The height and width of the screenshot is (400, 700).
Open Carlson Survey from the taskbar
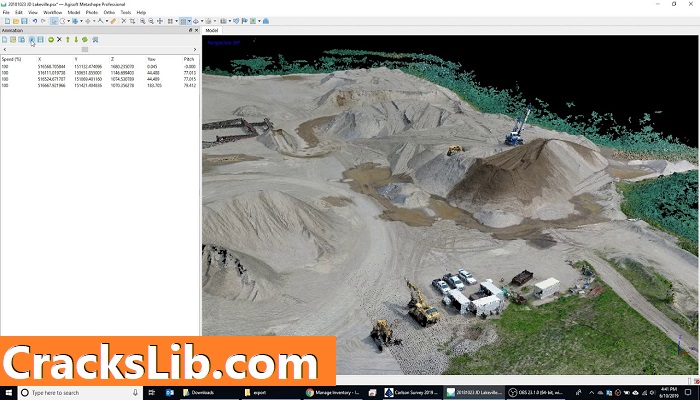coord(412,392)
